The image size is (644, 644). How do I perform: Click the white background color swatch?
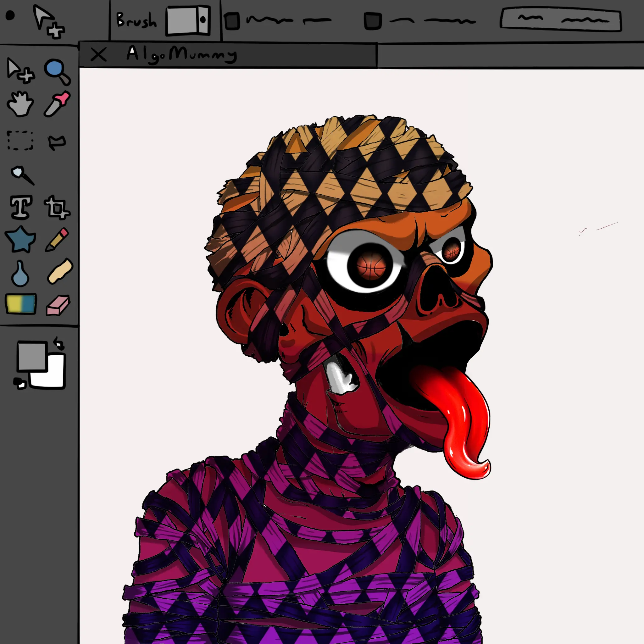[53, 376]
